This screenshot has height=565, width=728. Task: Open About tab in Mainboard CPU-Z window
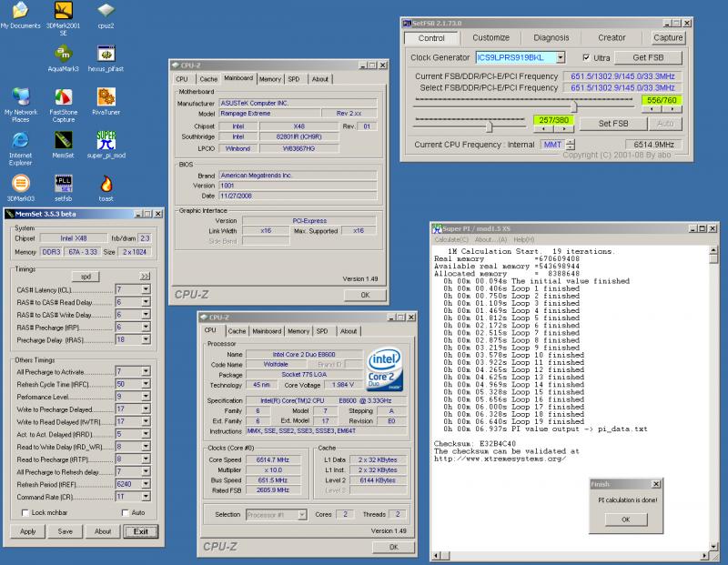pyautogui.click(x=320, y=79)
